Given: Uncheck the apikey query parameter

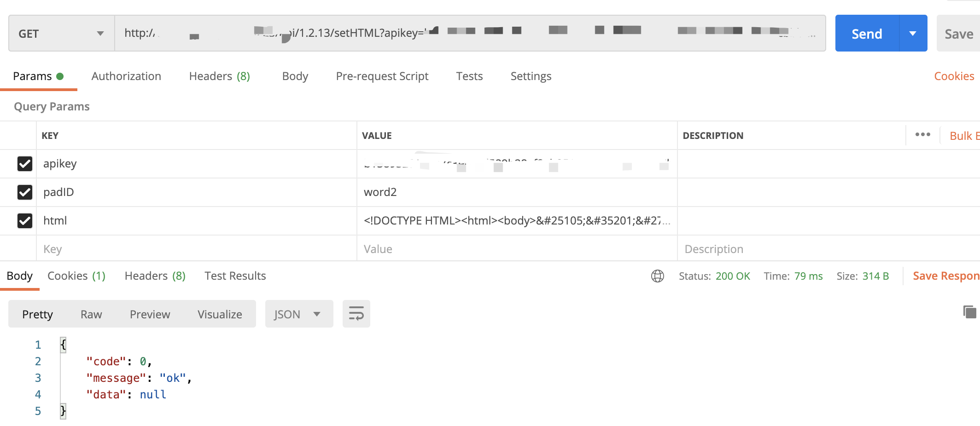Looking at the screenshot, I should coord(25,164).
